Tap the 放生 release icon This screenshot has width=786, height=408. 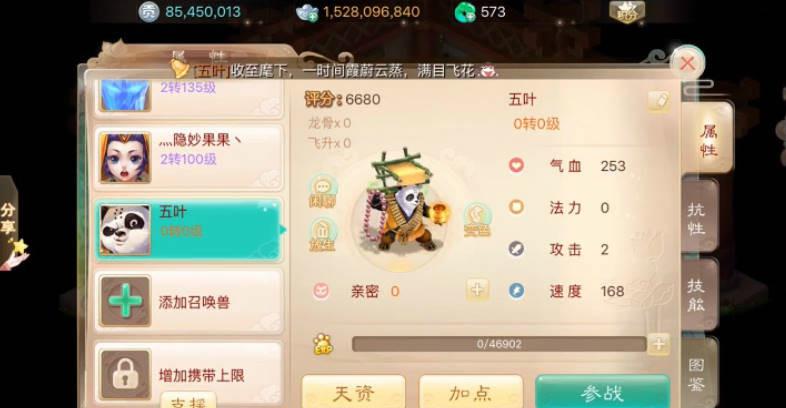pyautogui.click(x=322, y=235)
